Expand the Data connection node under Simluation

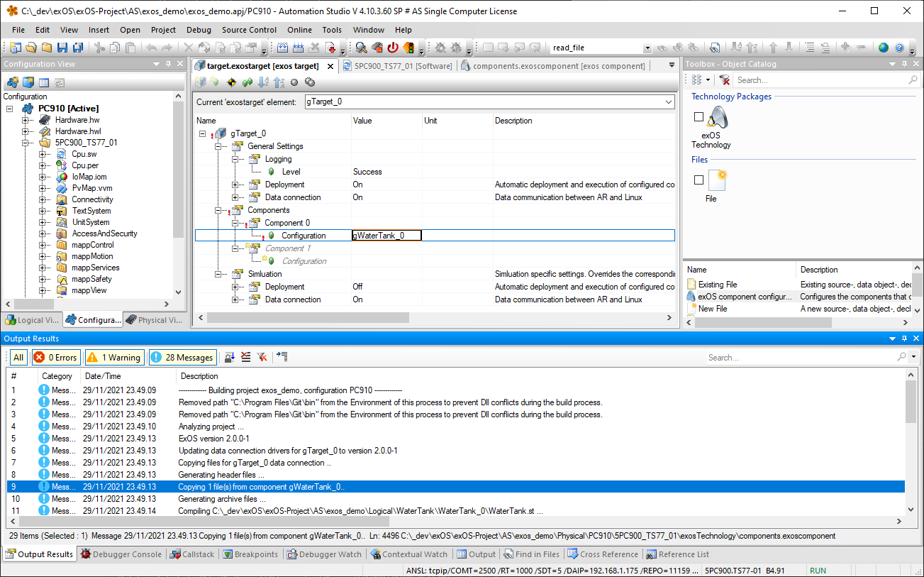[x=235, y=300]
